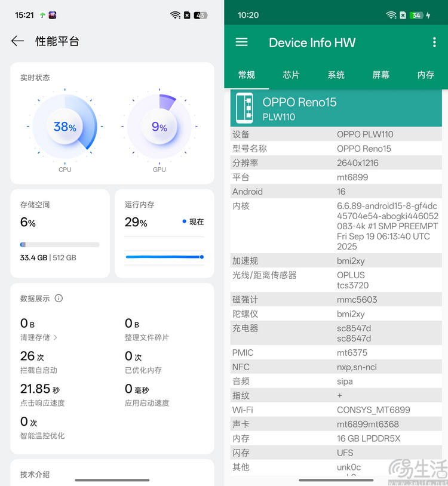The width and height of the screenshot is (448, 486).
Task: Switch to the 屏幕 tab
Action: (381, 75)
